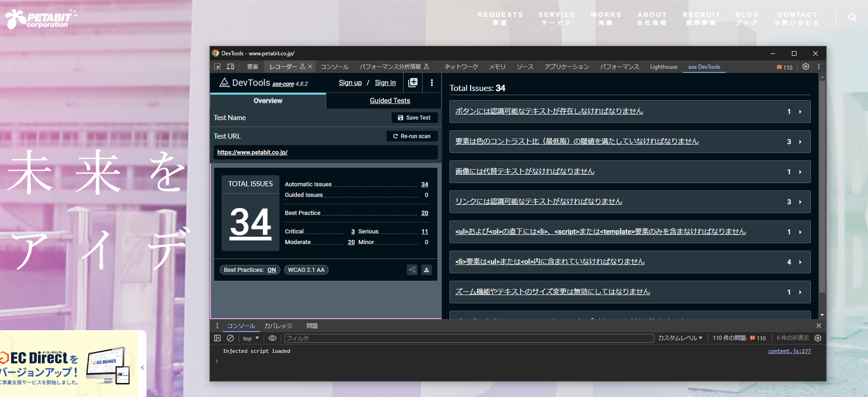Open the ネットワーク tab
The image size is (868, 397).
coord(461,67)
